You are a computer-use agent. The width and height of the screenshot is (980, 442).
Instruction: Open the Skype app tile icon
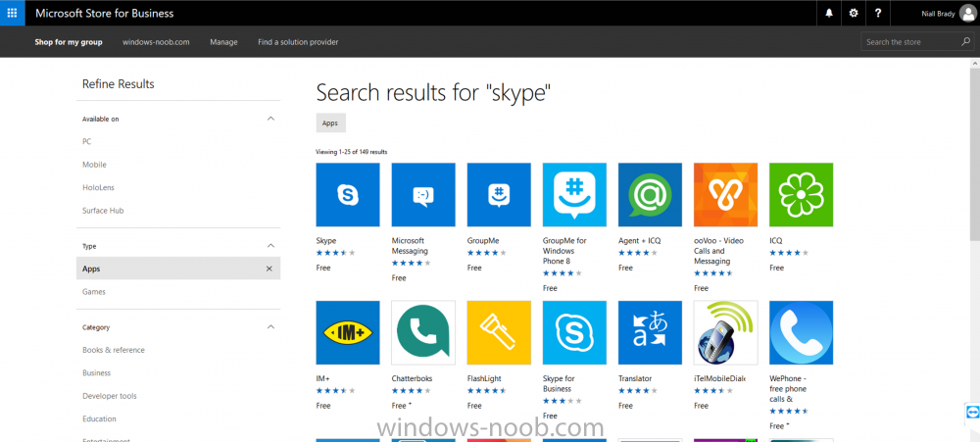point(348,194)
